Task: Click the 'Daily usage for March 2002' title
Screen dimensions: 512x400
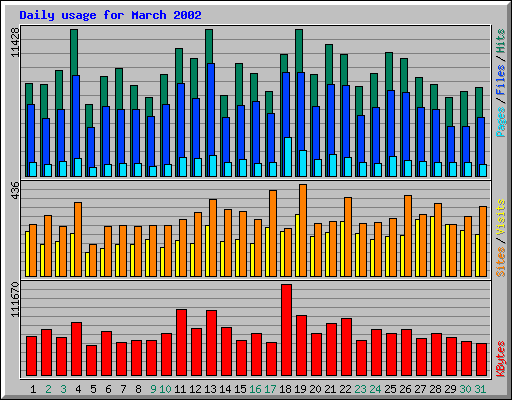Action: [110, 15]
